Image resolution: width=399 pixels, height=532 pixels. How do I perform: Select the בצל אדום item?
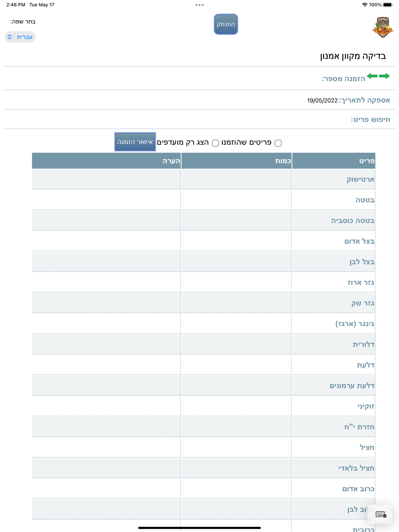(359, 241)
